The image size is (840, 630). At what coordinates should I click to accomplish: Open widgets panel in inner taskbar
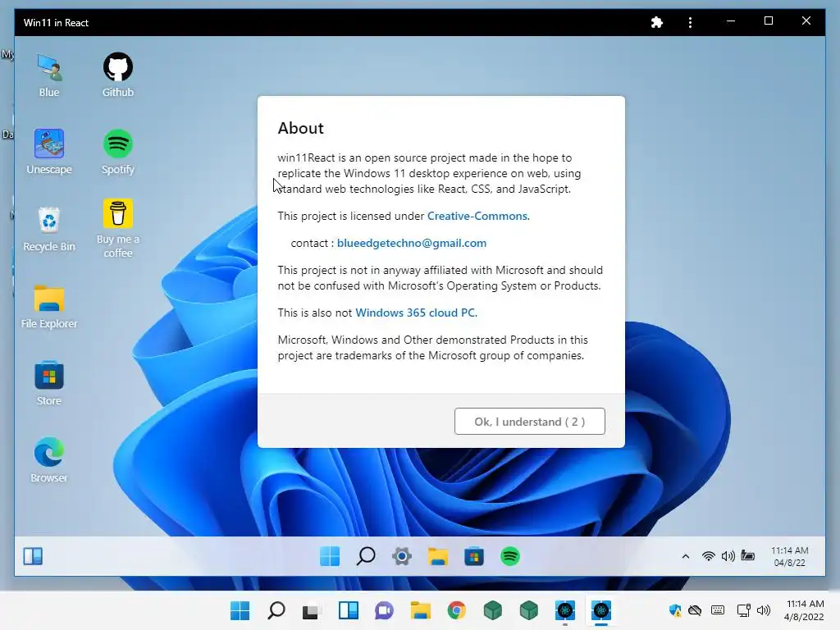[33, 556]
